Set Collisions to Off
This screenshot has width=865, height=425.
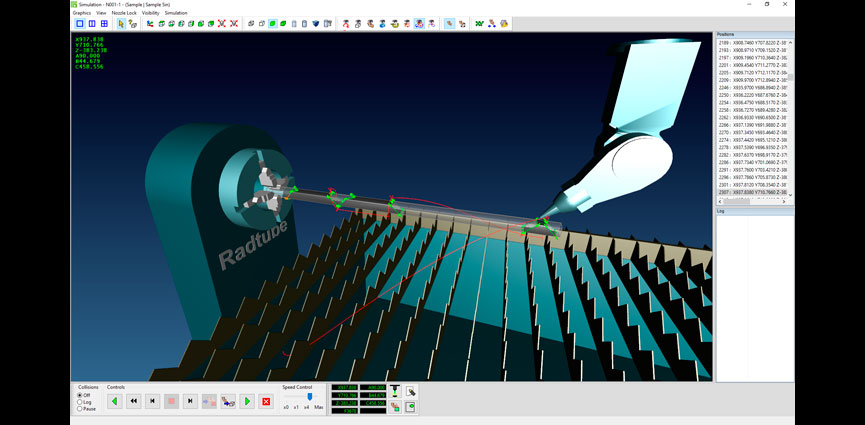(x=80, y=395)
